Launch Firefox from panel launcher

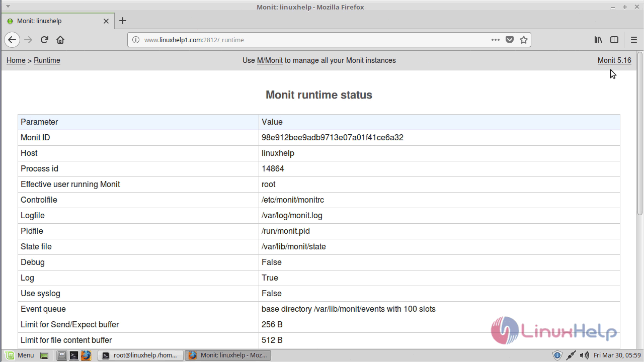(x=86, y=355)
